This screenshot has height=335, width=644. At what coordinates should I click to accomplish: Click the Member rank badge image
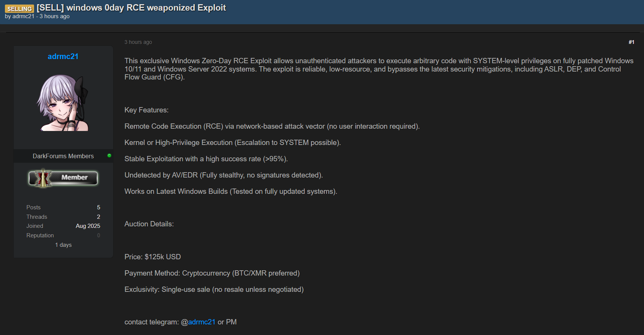click(x=63, y=178)
